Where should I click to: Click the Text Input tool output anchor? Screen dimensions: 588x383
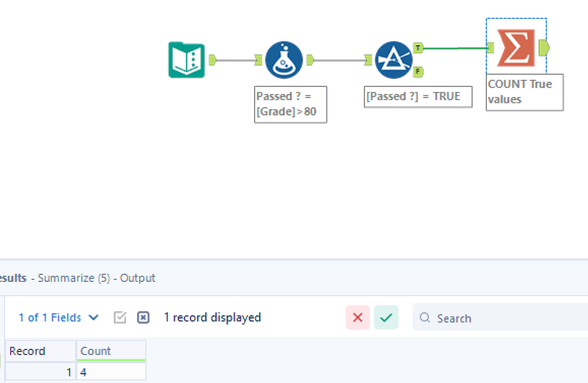click(212, 60)
